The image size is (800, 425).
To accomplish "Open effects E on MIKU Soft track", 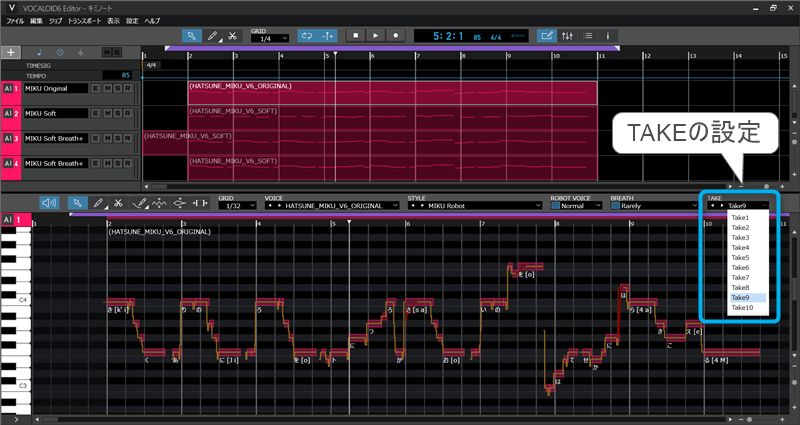I will (95, 113).
